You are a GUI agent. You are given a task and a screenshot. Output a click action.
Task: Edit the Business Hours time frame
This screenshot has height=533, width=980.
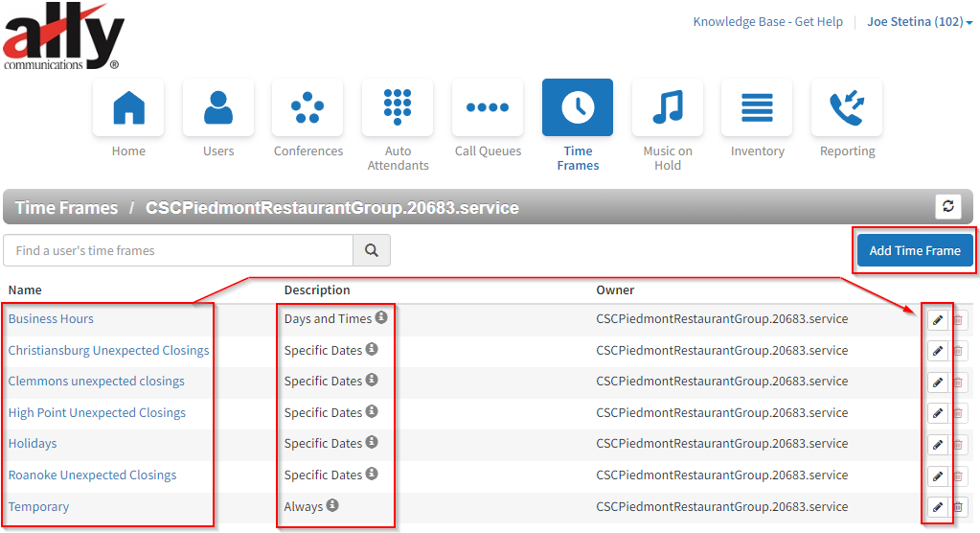tap(938, 320)
